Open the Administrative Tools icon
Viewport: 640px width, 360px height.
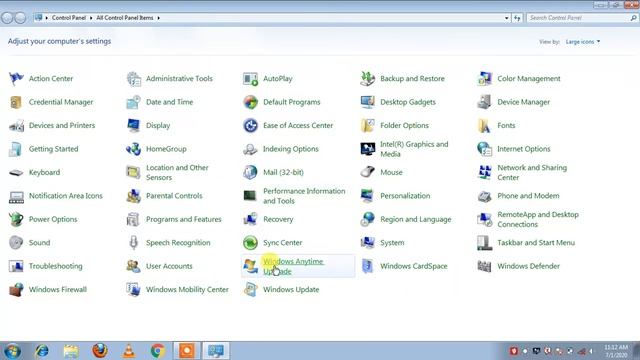point(133,78)
